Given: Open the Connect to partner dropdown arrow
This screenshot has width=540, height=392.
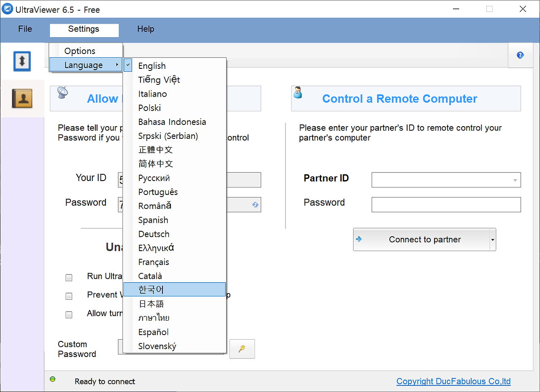Looking at the screenshot, I should pyautogui.click(x=492, y=240).
